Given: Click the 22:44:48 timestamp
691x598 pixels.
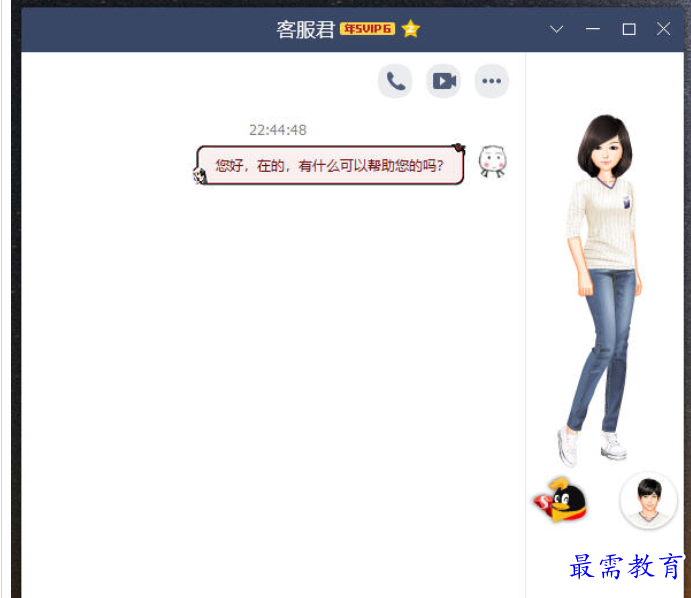Looking at the screenshot, I should (x=278, y=130).
